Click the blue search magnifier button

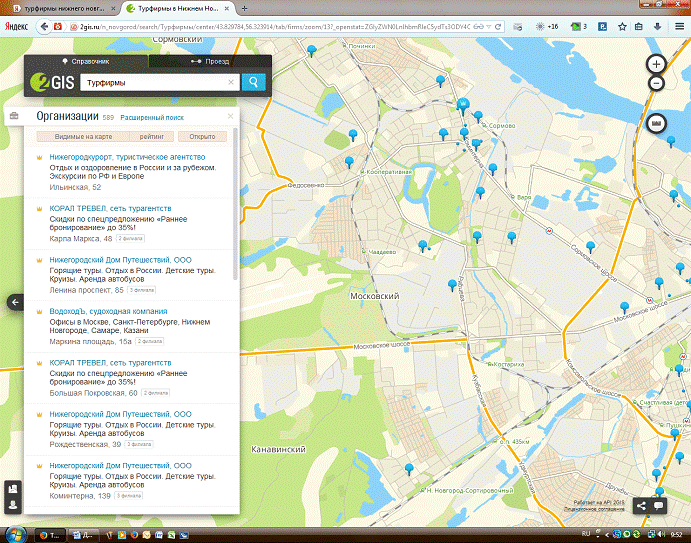pyautogui.click(x=254, y=83)
